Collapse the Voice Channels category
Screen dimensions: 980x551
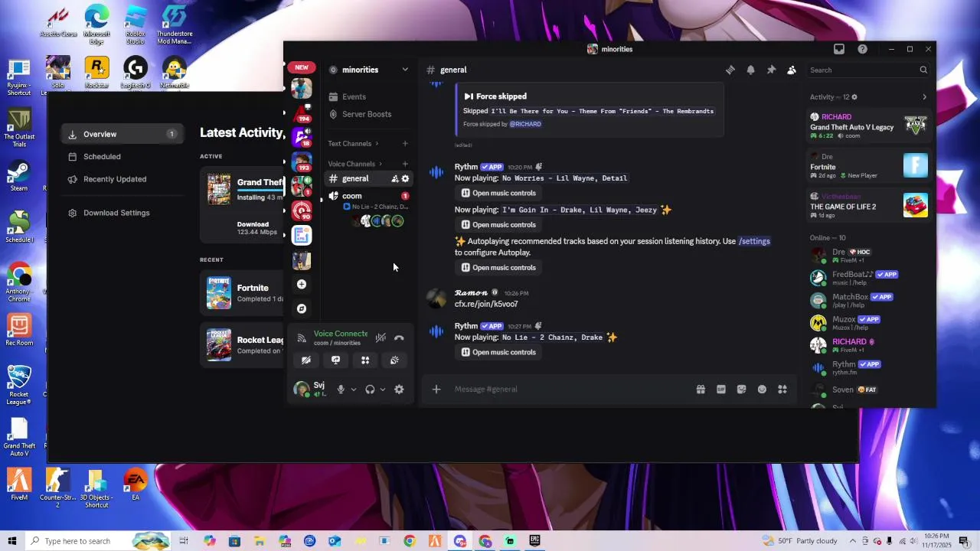[354, 164]
